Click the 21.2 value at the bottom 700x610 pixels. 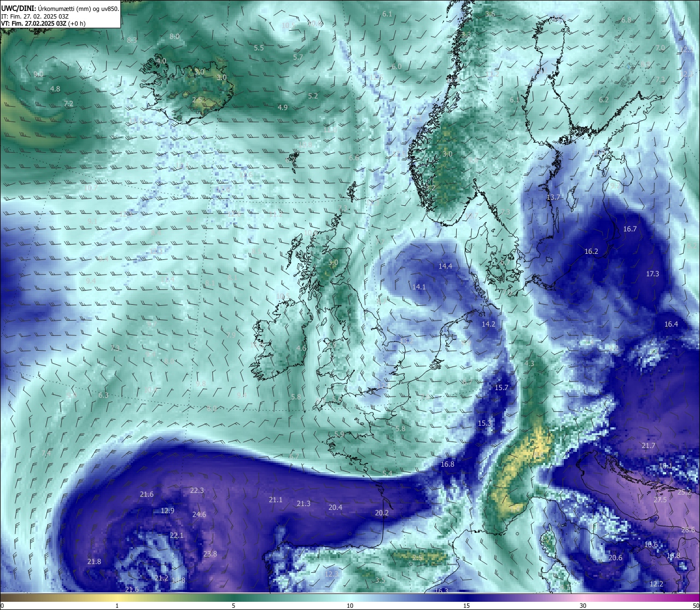(x=161, y=578)
